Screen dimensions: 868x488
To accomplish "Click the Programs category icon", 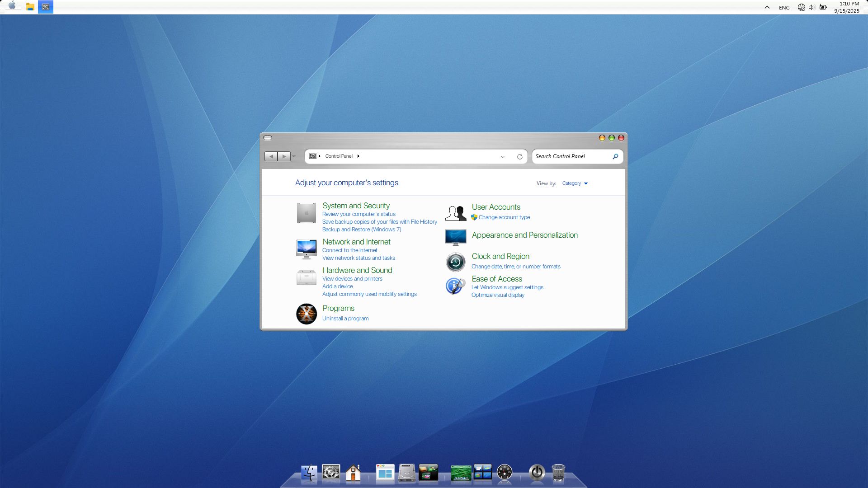I will coord(307,314).
